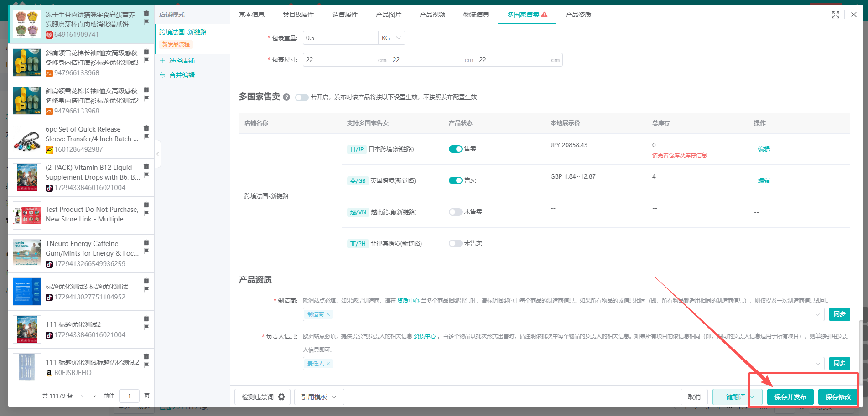Viewport: 868px width, 416px height.
Task: Open the gear settings on 检测违禁词 button
Action: (281, 396)
